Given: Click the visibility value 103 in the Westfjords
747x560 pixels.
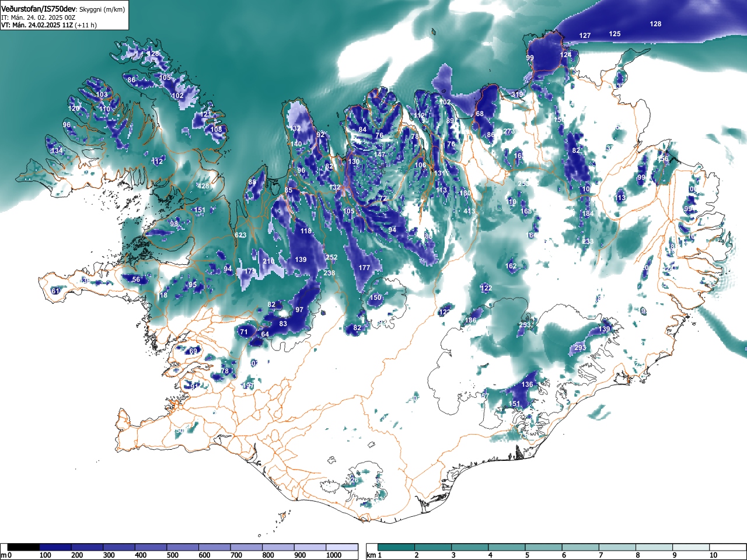Looking at the screenshot, I should click(102, 94).
